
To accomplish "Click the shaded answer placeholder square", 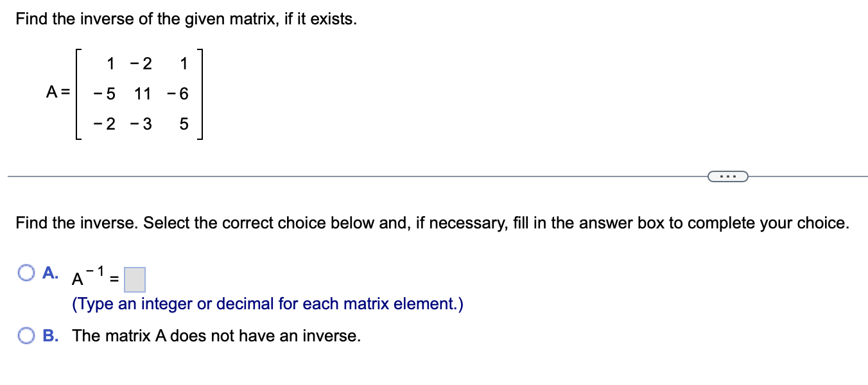I will click(135, 279).
